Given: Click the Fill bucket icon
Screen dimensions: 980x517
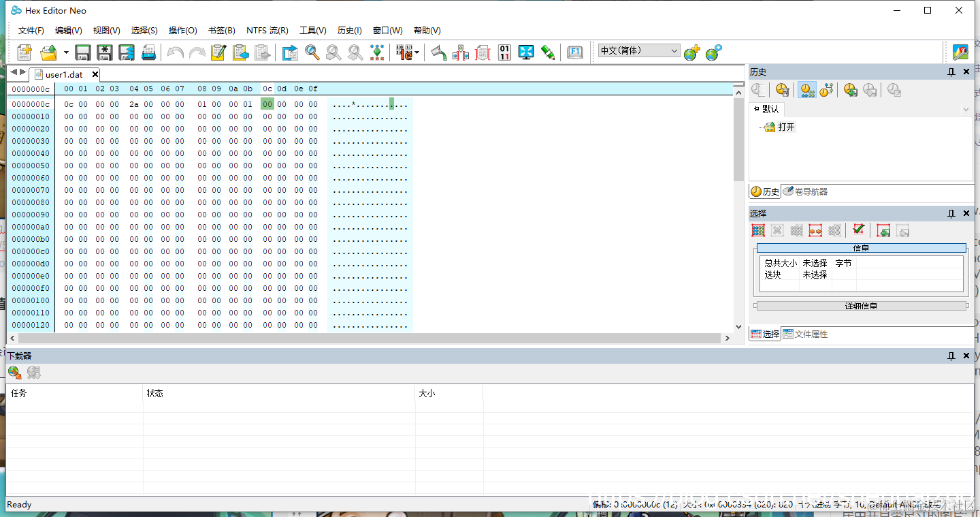Looking at the screenshot, I should pyautogui.click(x=439, y=52).
